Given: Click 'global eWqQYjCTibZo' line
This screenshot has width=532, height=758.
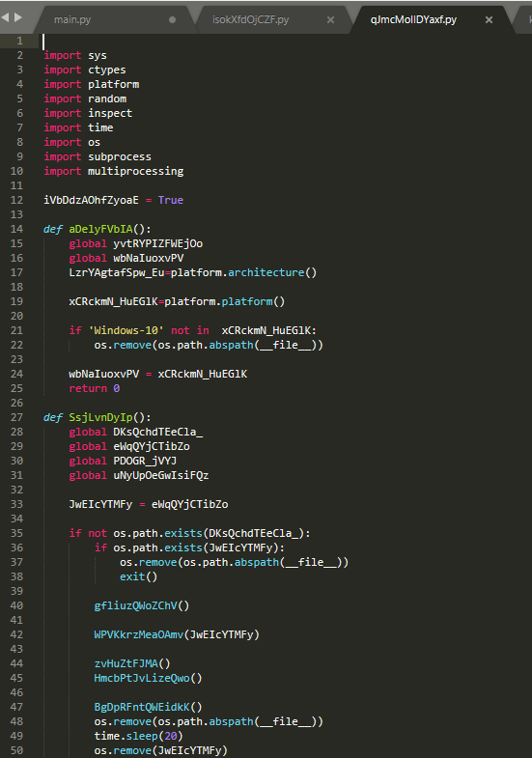Looking at the screenshot, I should [x=129, y=446].
